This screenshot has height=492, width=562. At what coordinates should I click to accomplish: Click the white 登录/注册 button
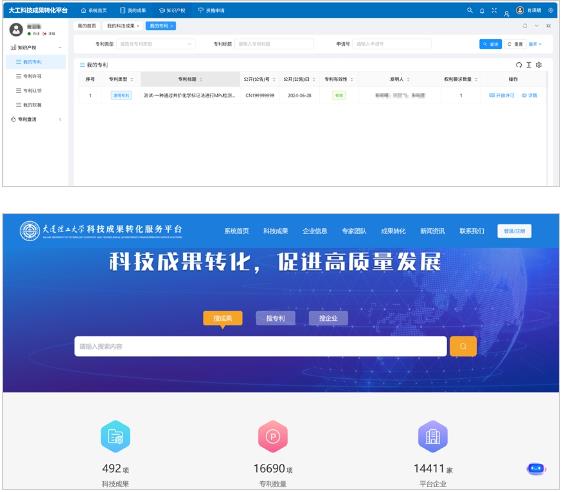pos(514,231)
